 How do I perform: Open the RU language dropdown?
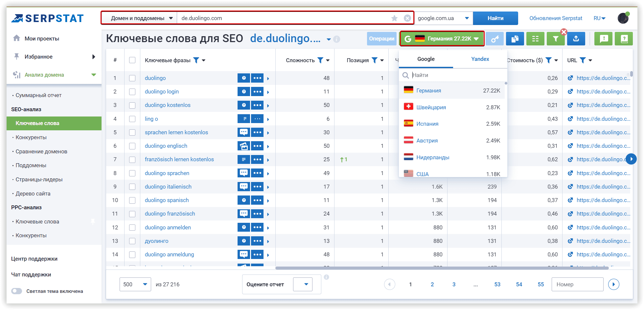coord(600,18)
